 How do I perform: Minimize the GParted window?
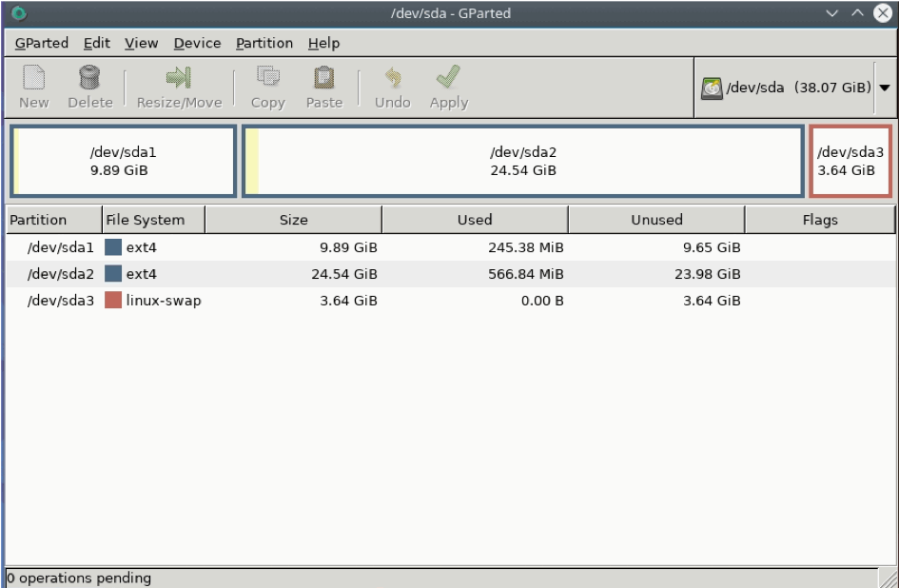pos(831,12)
